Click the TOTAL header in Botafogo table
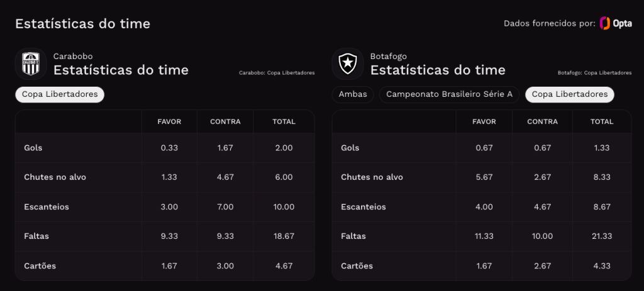This screenshot has height=291, width=644. (x=602, y=121)
